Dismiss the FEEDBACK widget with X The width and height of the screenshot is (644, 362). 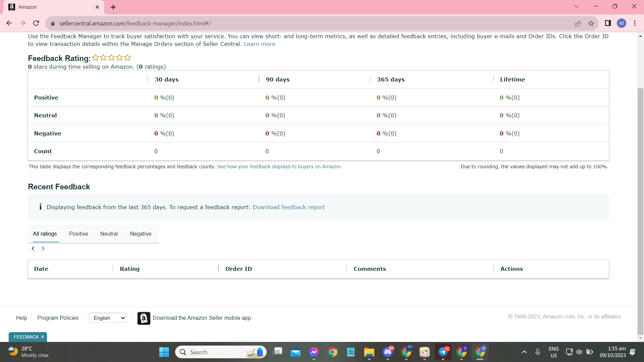[x=43, y=337]
